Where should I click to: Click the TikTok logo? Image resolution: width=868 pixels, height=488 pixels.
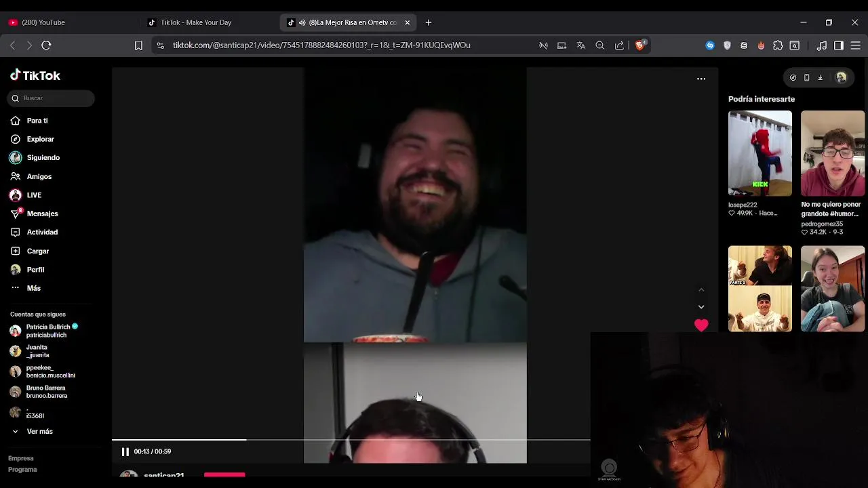tap(35, 75)
